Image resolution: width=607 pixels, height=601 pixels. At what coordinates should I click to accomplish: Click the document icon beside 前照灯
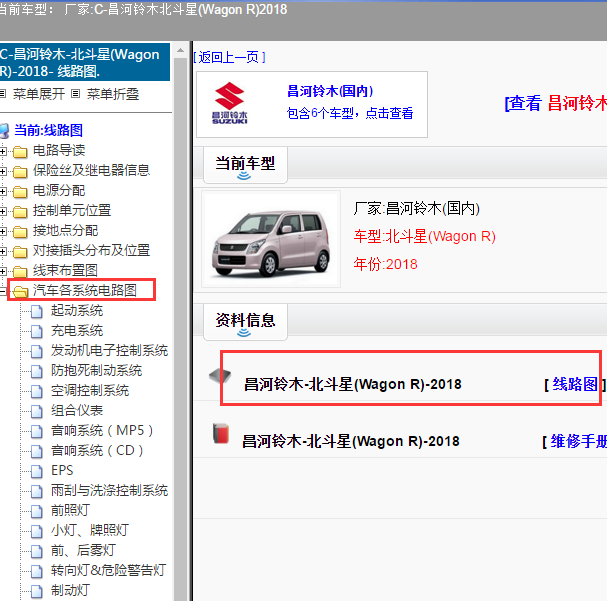click(x=37, y=512)
